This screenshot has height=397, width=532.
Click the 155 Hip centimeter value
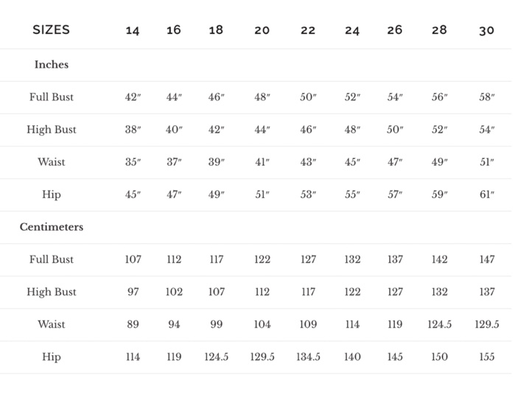click(486, 356)
